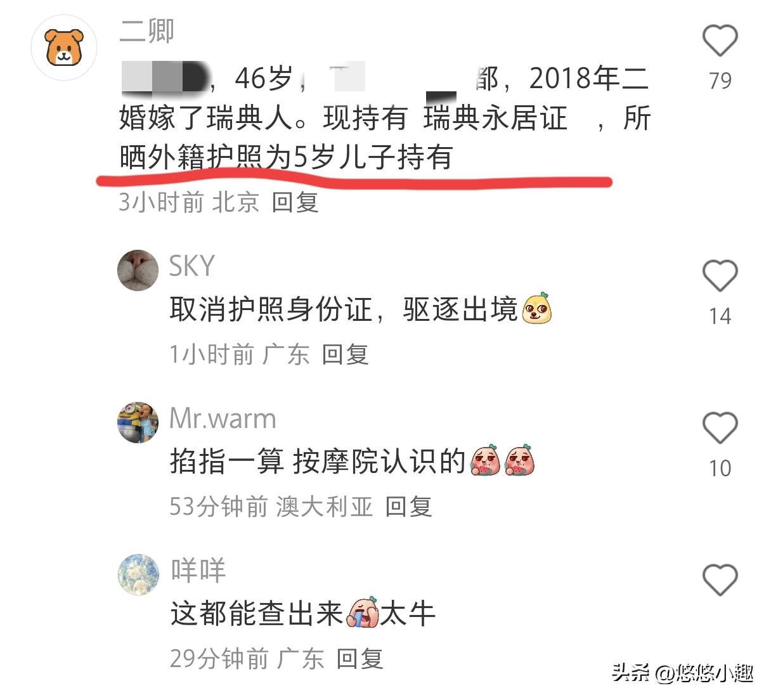Open username SKY

tap(192, 266)
